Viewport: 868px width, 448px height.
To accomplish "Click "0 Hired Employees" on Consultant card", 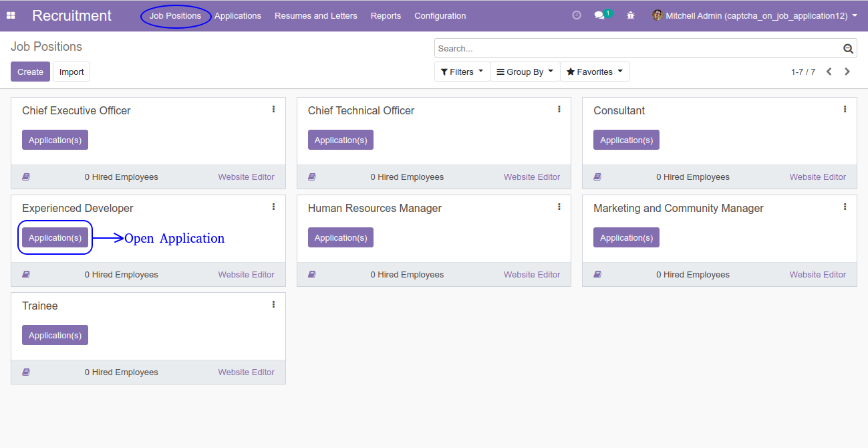I will point(693,177).
